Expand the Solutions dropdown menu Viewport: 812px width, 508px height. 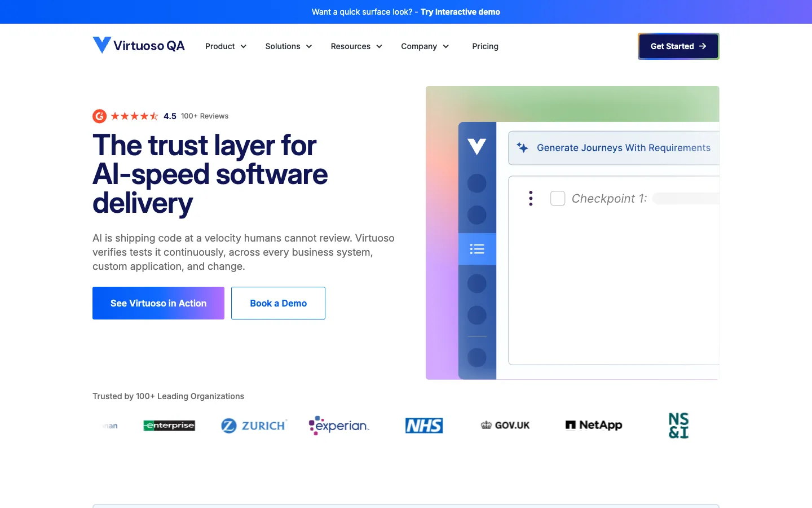point(289,46)
